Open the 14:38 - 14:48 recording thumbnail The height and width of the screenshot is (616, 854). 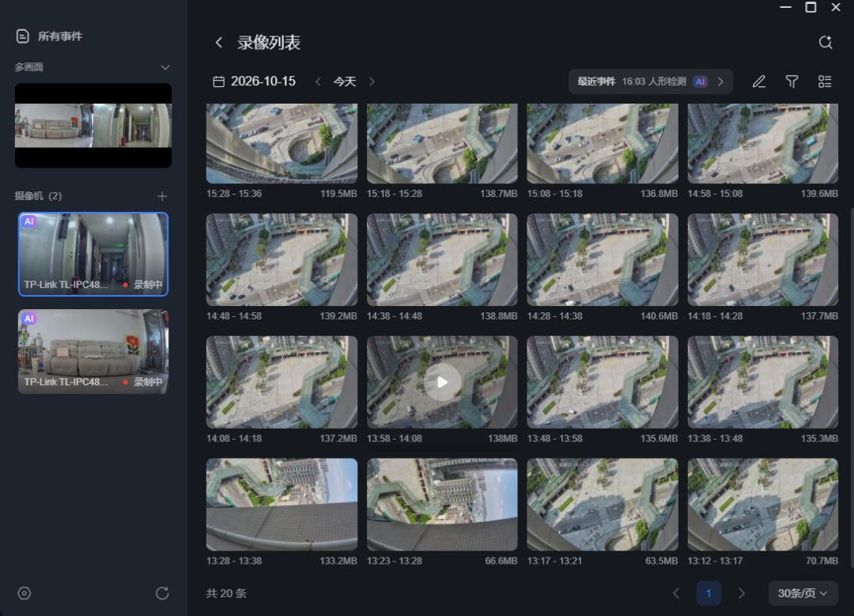[x=442, y=260]
